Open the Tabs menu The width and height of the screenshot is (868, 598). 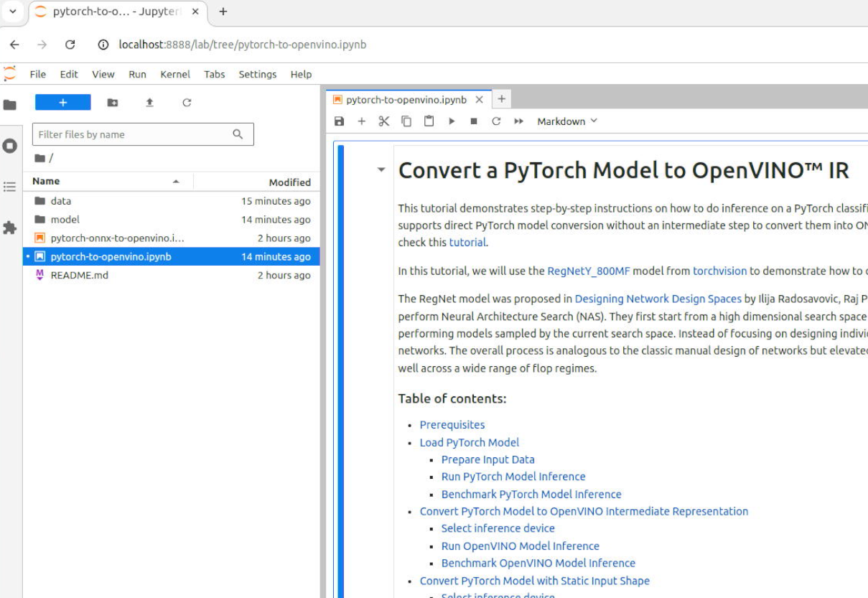[215, 74]
